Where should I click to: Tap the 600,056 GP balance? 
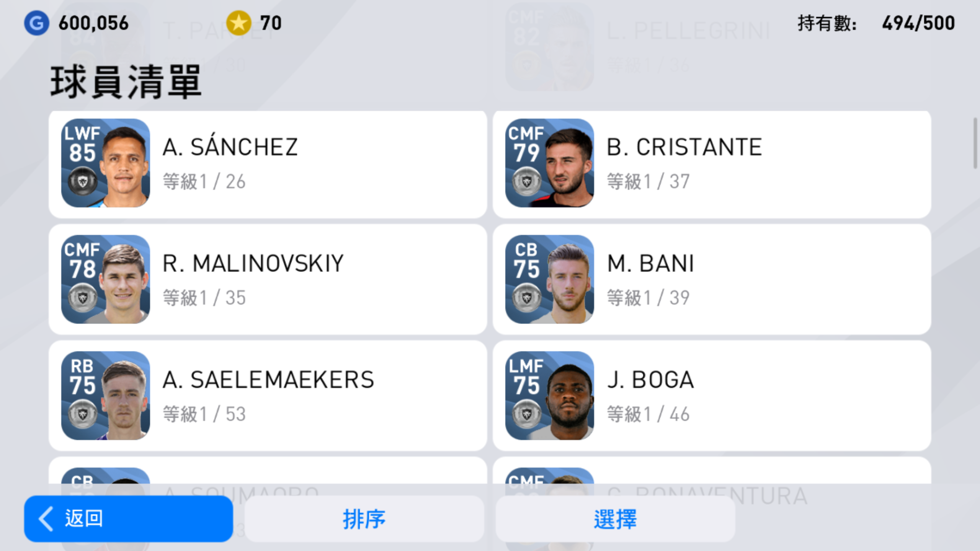tap(93, 23)
